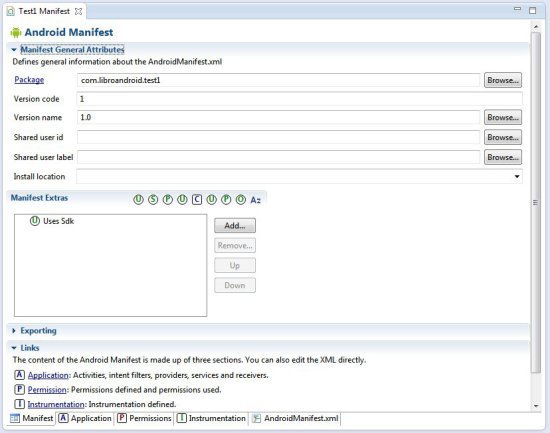Viewport: 550px width, 433px height.
Task: Switch to the Manifest bottom tab
Action: point(32,418)
